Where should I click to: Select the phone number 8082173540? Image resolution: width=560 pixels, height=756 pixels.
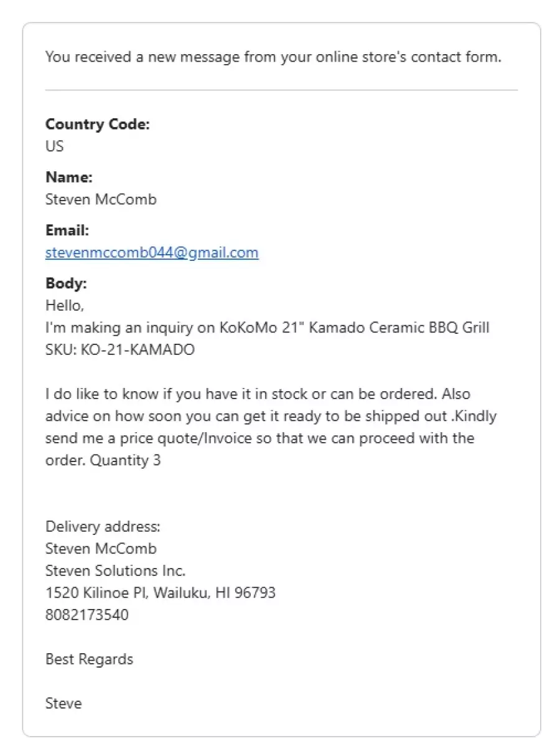pyautogui.click(x=87, y=615)
